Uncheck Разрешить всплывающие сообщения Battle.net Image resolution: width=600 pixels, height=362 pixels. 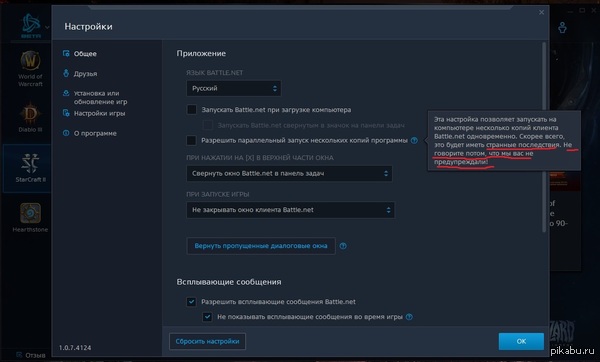tap(191, 302)
